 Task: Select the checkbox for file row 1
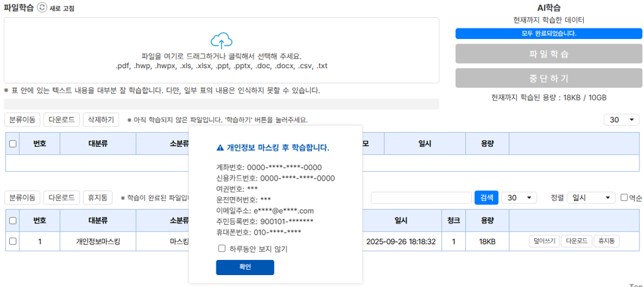pos(13,241)
